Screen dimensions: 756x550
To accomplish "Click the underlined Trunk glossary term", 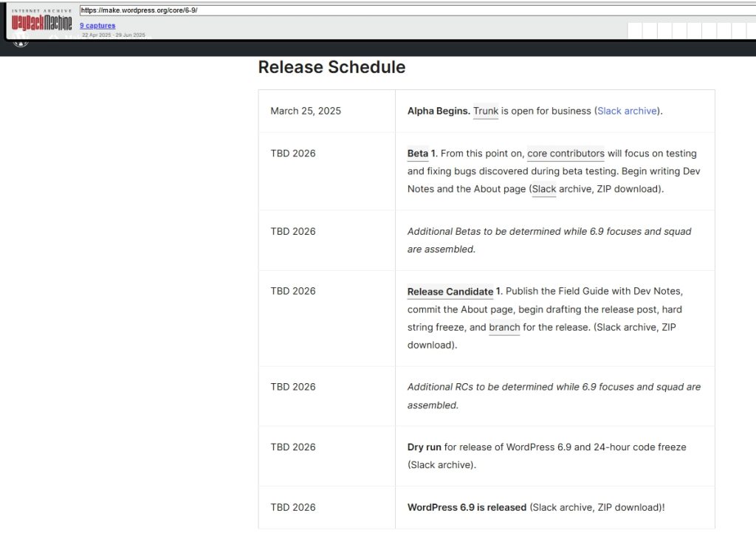I will point(486,111).
